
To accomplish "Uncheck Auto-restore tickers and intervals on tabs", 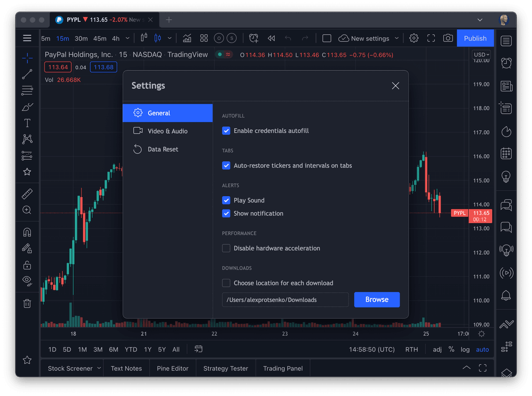I will (x=226, y=165).
